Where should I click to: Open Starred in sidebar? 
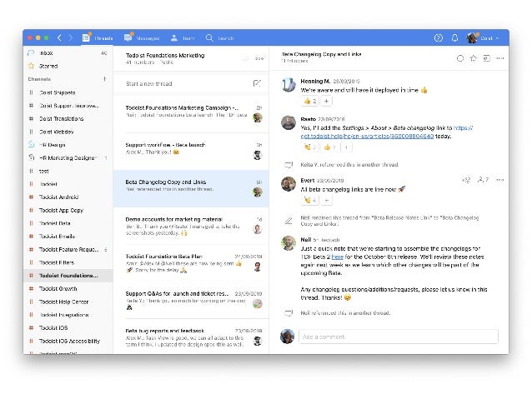pos(68,66)
